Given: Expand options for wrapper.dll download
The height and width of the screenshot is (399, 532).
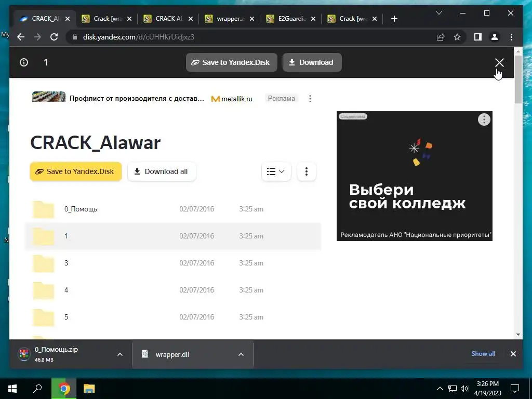Looking at the screenshot, I should coord(241,354).
